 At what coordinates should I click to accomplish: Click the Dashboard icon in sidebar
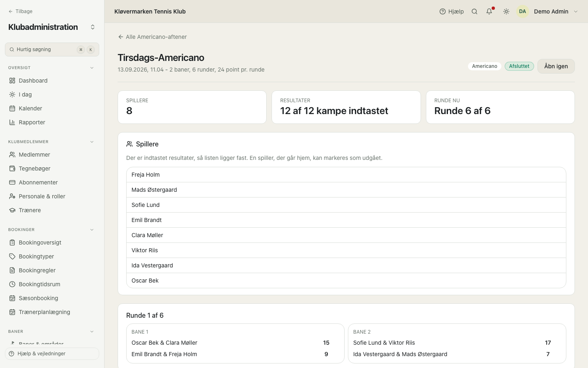pyautogui.click(x=12, y=81)
